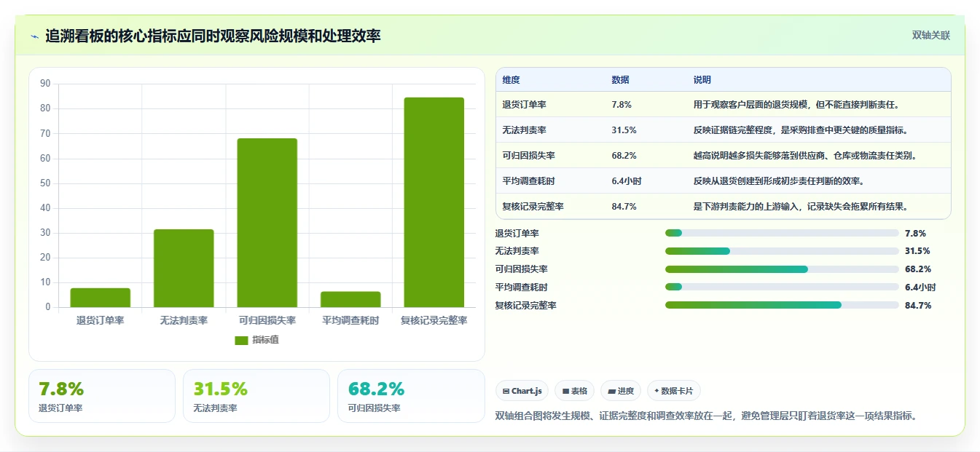Click the 6.4小时 table cell
The width and height of the screenshot is (980, 452).
(626, 181)
